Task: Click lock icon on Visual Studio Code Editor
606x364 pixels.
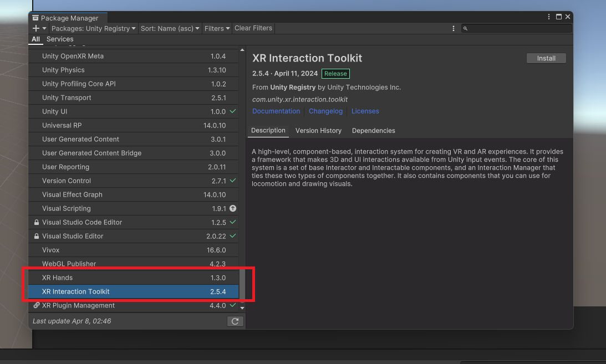Action: [x=37, y=222]
